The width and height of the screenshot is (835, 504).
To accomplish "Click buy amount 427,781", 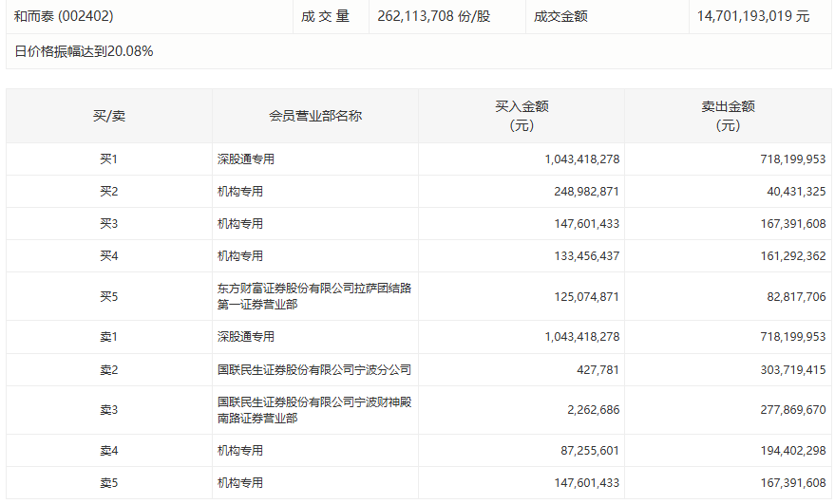I will [598, 370].
